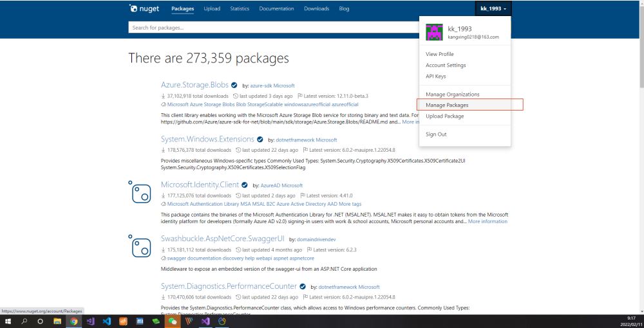Click the Azure.Storage.Blobs verified checkmark badge
This screenshot has width=644, height=328.
pyautogui.click(x=234, y=86)
